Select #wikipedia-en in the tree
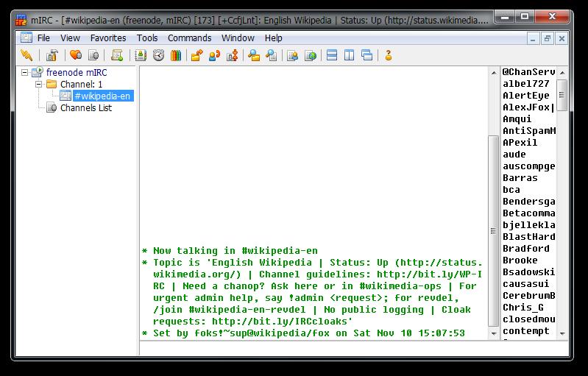Viewport: 588px width, 376px height. tap(102, 96)
